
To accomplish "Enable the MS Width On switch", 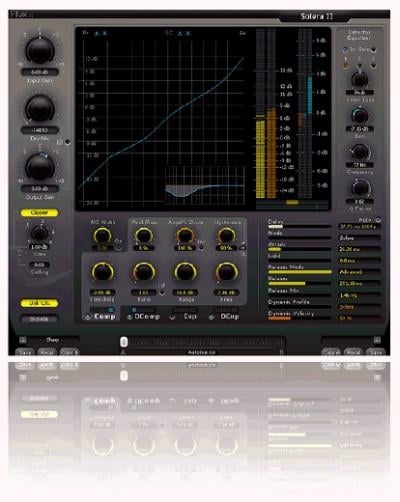I will [x=118, y=248].
